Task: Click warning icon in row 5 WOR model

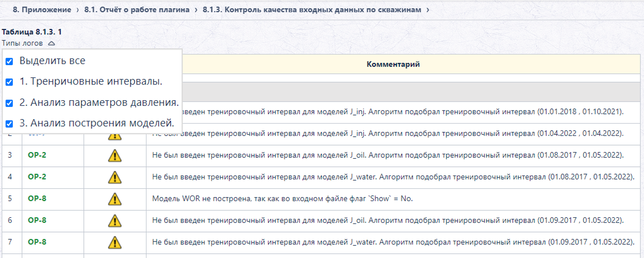Action: (x=115, y=199)
